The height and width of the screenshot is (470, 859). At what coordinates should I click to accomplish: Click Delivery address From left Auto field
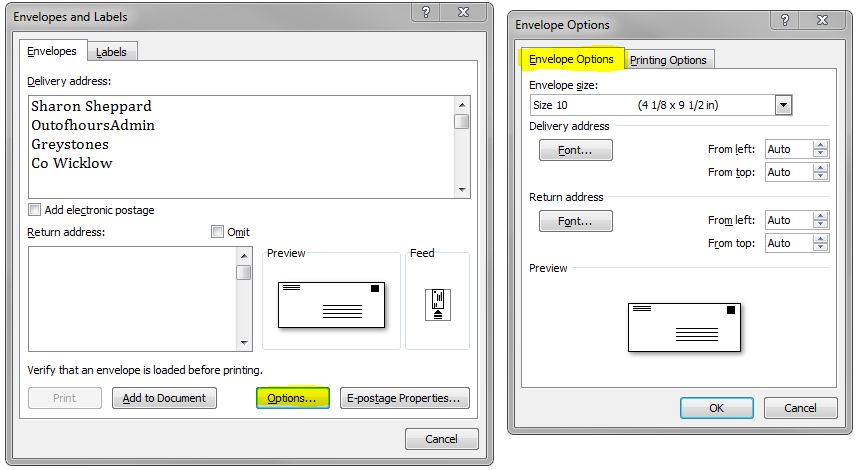pos(789,149)
